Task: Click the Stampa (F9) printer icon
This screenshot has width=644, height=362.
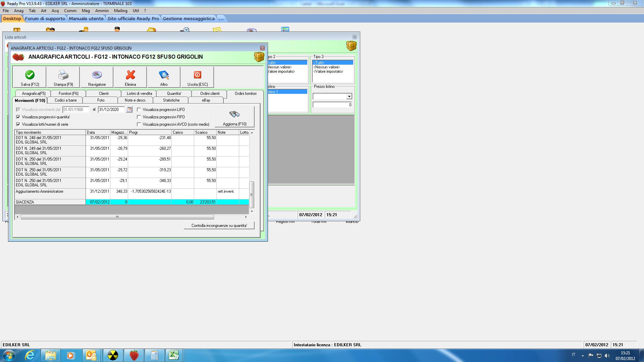Action: 63,75
